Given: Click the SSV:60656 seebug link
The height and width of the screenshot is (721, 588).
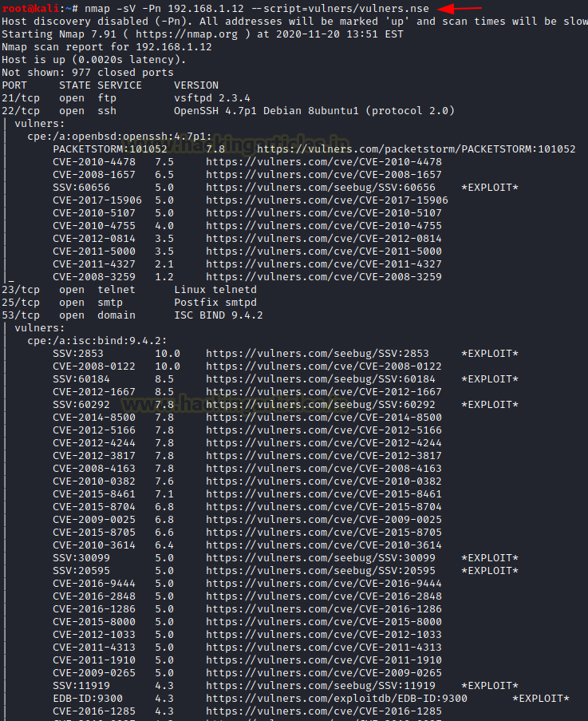Looking at the screenshot, I should coord(321,188).
